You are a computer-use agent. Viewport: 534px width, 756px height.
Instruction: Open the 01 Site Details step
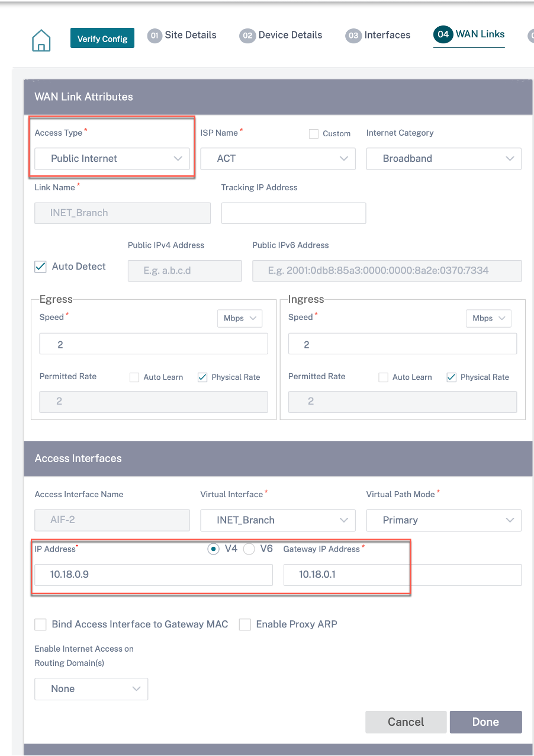(x=182, y=35)
